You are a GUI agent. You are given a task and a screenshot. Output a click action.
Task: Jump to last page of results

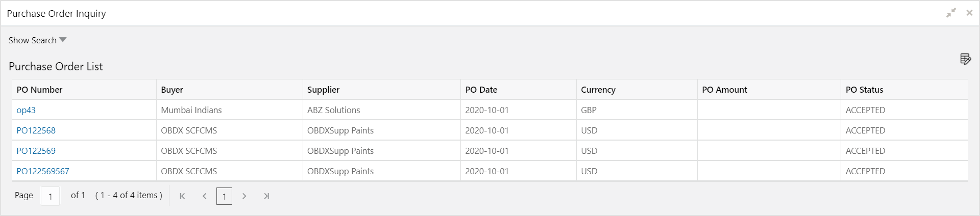pyautogui.click(x=266, y=196)
